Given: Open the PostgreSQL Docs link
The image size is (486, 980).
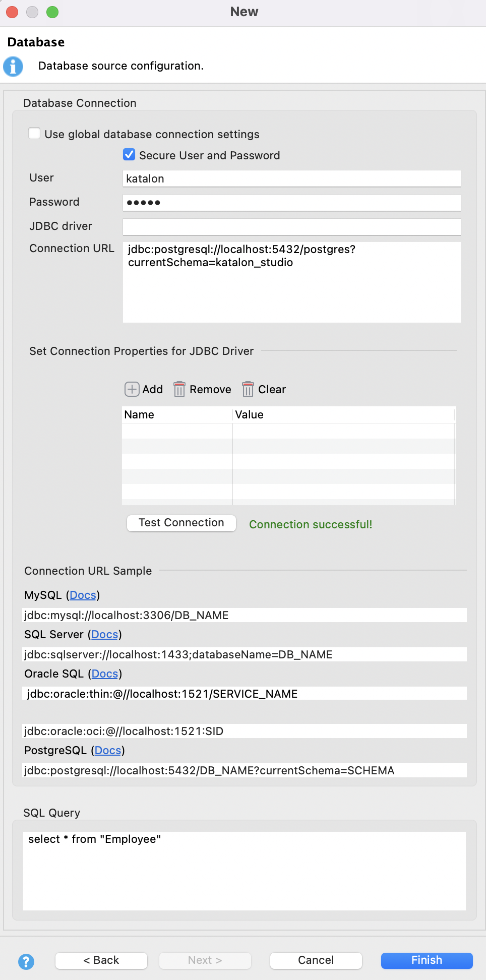Looking at the screenshot, I should coord(108,751).
